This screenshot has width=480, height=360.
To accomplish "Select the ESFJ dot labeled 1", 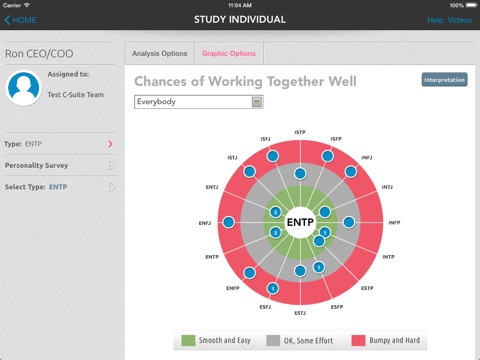I will (x=273, y=288).
